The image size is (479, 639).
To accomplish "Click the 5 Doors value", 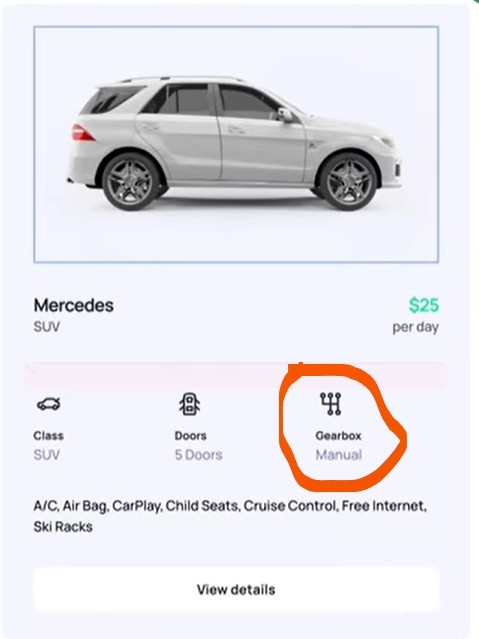I will point(199,455).
